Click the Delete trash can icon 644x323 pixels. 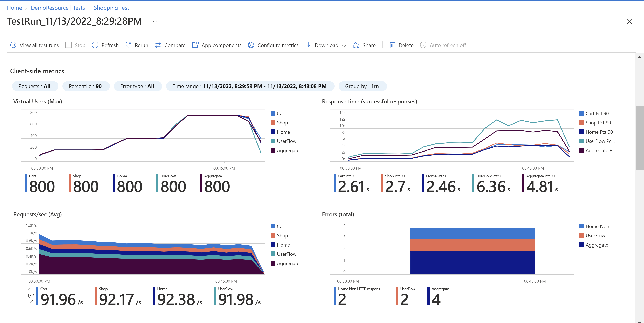click(x=392, y=45)
